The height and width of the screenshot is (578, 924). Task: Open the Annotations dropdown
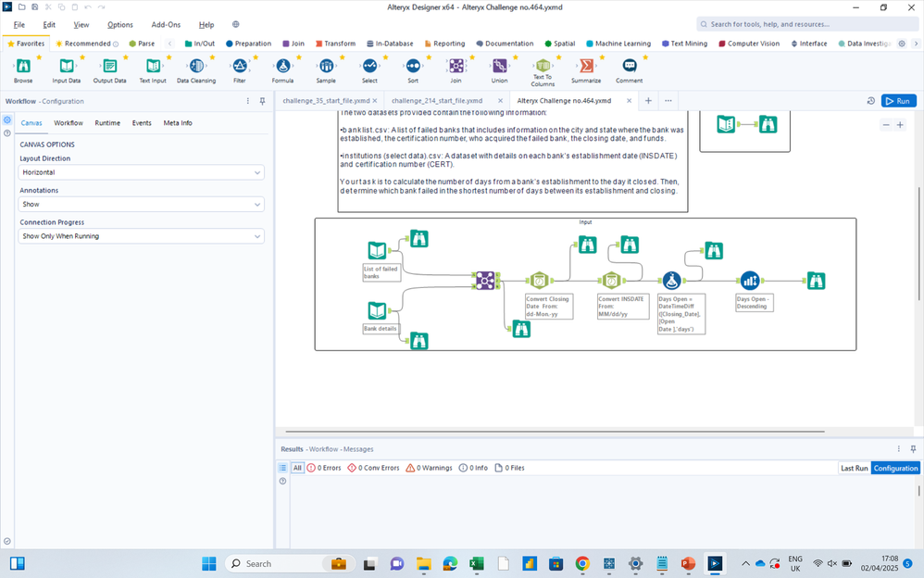point(141,204)
